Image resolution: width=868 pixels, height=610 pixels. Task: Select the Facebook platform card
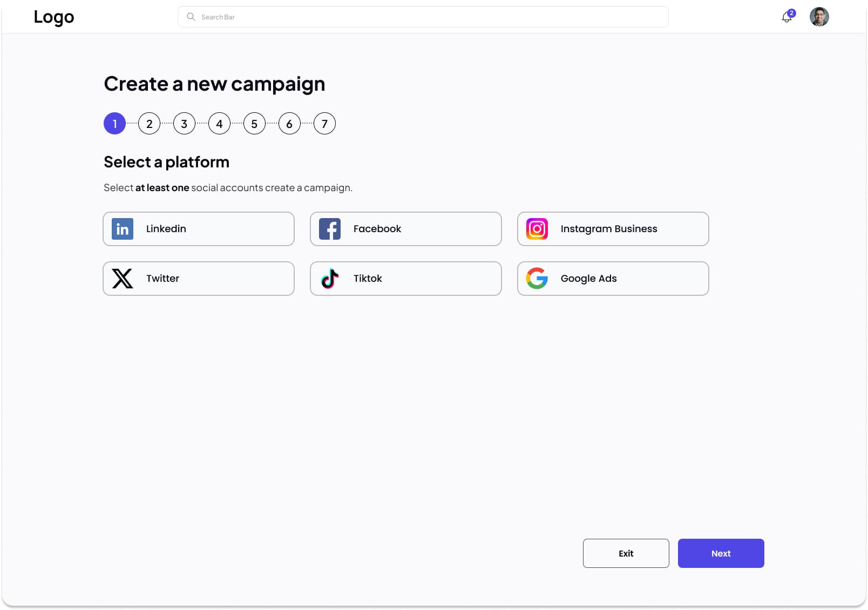(405, 229)
